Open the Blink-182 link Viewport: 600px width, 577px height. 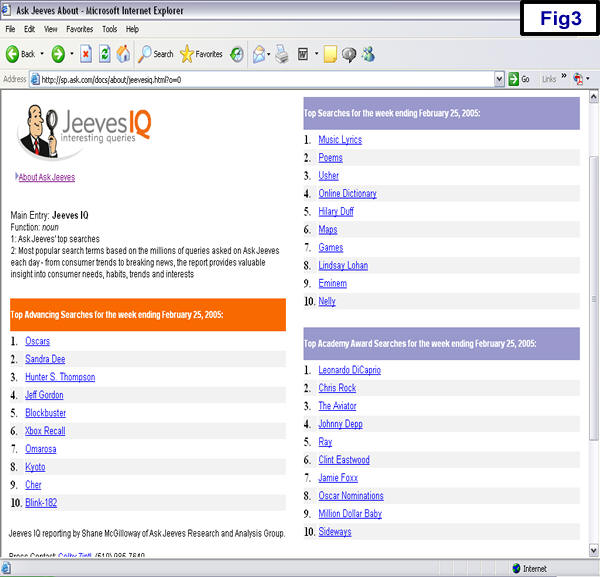(x=41, y=502)
